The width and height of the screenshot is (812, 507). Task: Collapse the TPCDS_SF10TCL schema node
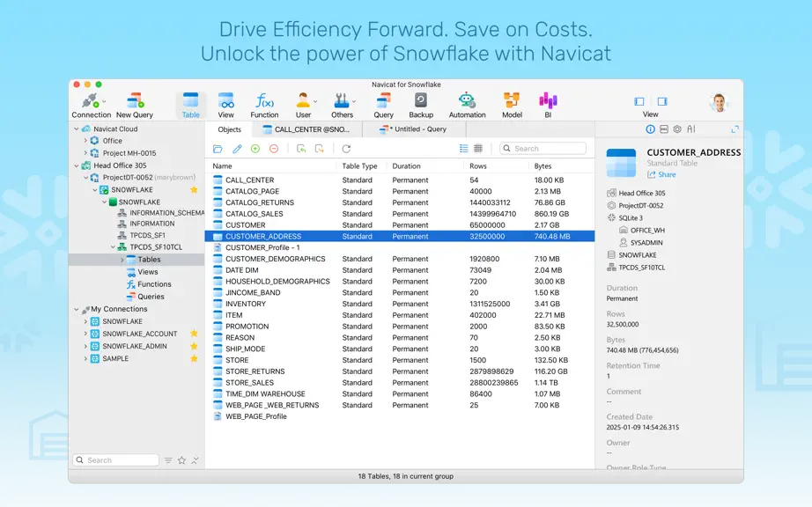pyautogui.click(x=113, y=247)
